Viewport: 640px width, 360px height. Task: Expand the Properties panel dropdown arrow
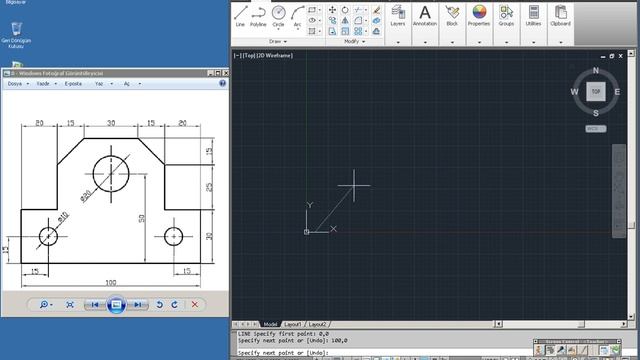[x=479, y=42]
